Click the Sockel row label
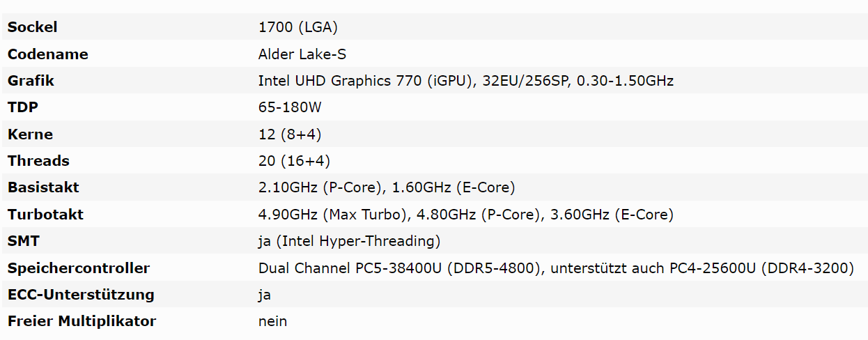 (x=33, y=27)
